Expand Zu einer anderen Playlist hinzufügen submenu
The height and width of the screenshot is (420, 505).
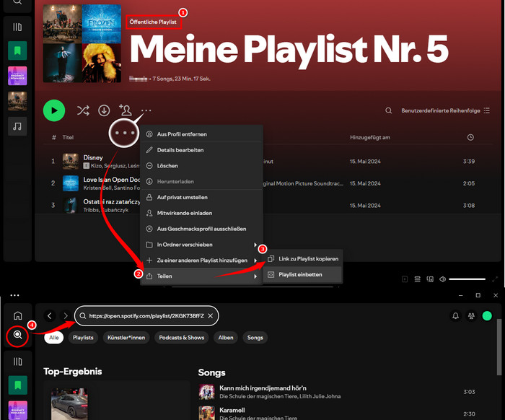click(x=201, y=261)
